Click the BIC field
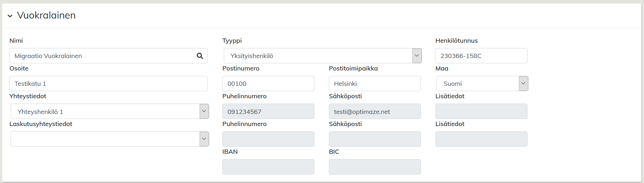644x183 pixels. (375, 167)
